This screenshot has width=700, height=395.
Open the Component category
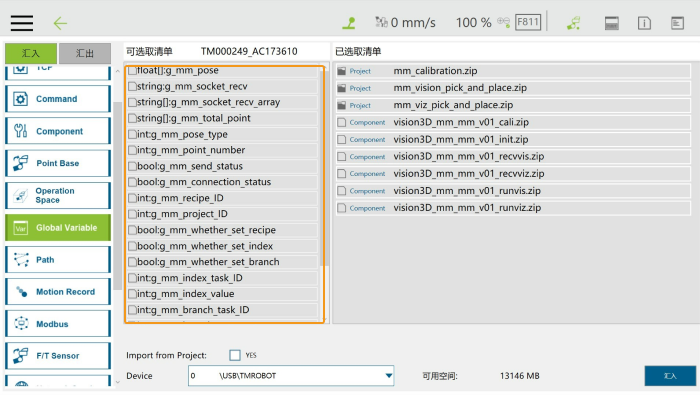58,131
